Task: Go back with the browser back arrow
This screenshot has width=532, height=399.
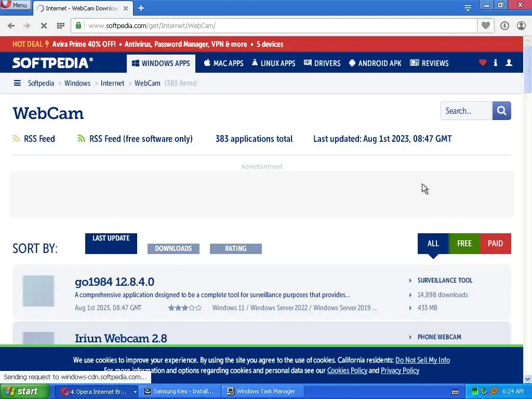Action: click(11, 26)
